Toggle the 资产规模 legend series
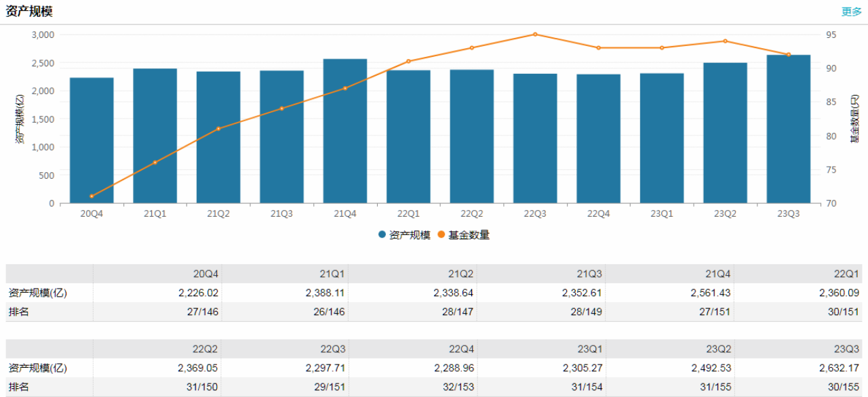Image resolution: width=868 pixels, height=397 pixels. (x=405, y=235)
